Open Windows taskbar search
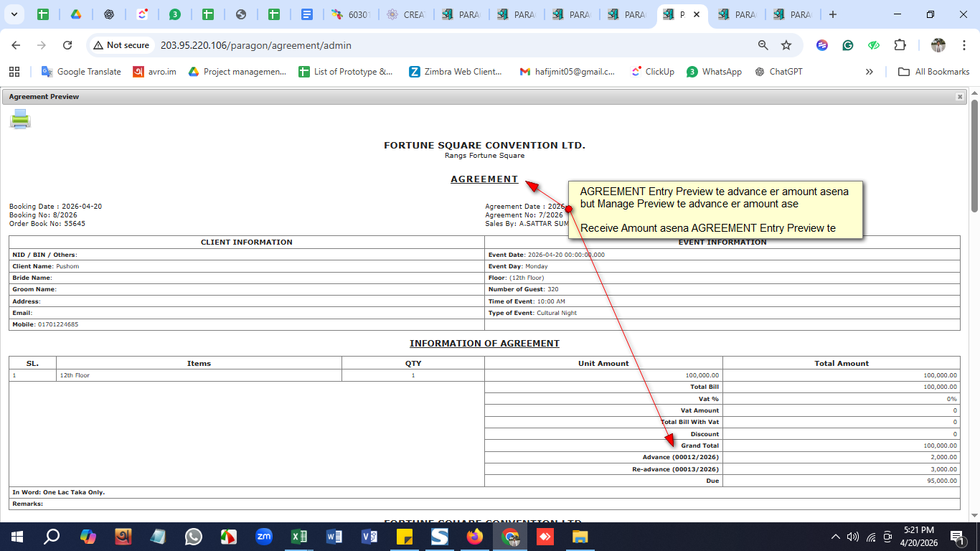Viewport: 980px width, 551px height. 52,537
